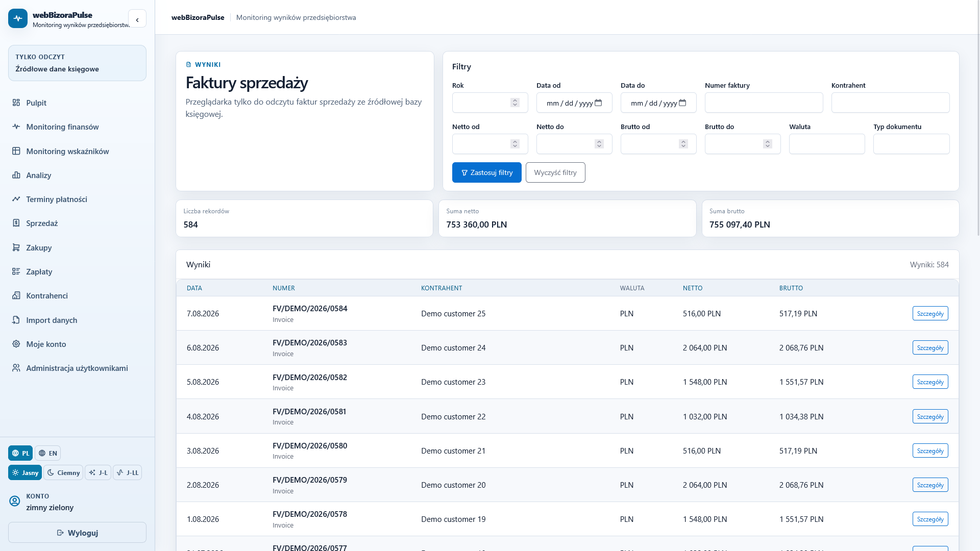Image resolution: width=980 pixels, height=551 pixels.
Task: Focus the Kontrahent filter input
Action: 890,103
